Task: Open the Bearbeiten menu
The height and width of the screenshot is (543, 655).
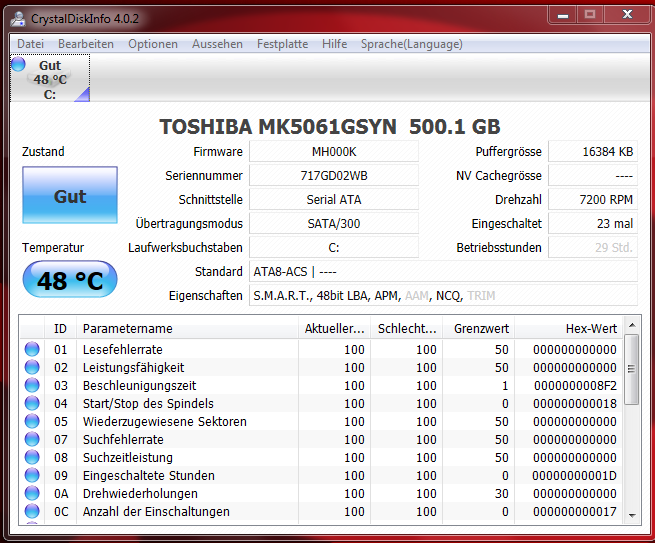Action: click(x=86, y=44)
